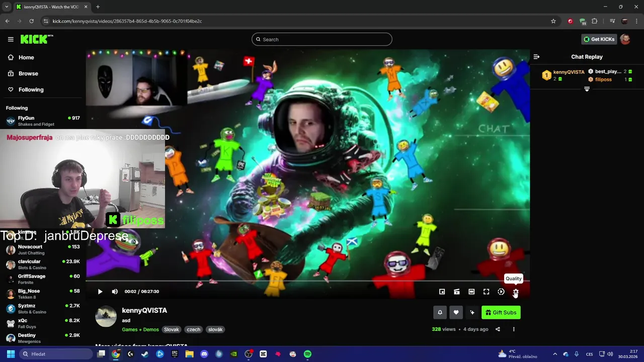Image resolution: width=644 pixels, height=362 pixels.
Task: Open Spotify from the taskbar
Action: click(307, 354)
